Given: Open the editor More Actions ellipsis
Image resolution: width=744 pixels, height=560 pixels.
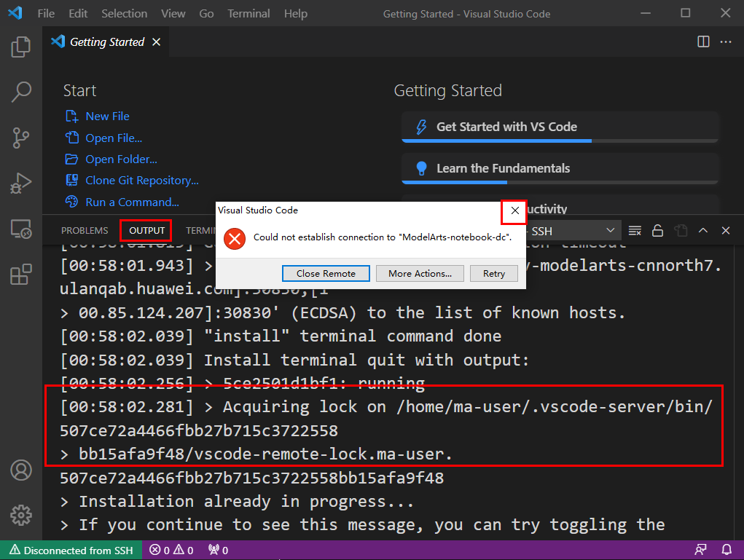Looking at the screenshot, I should 726,42.
